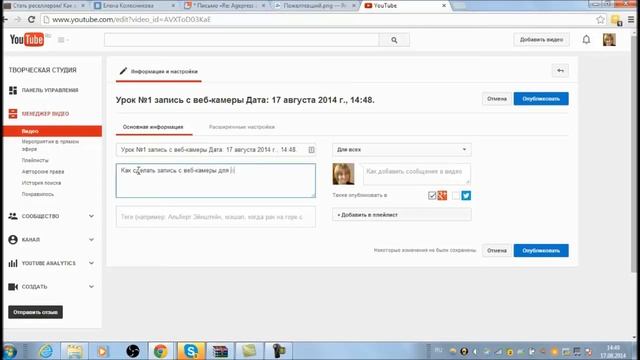This screenshot has width=640, height=360.
Task: Click the search magnifier button
Action: (x=394, y=40)
